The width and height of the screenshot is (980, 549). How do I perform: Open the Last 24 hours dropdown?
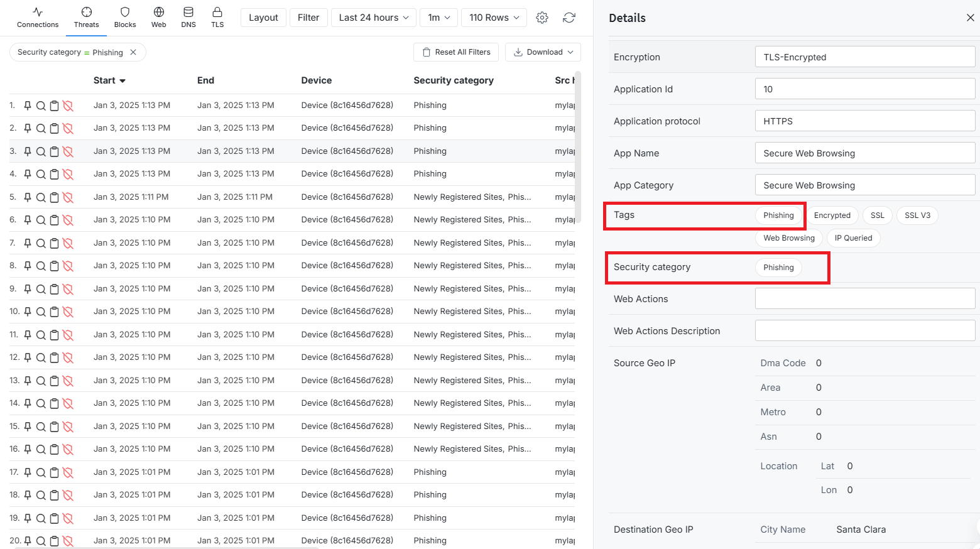pyautogui.click(x=374, y=18)
